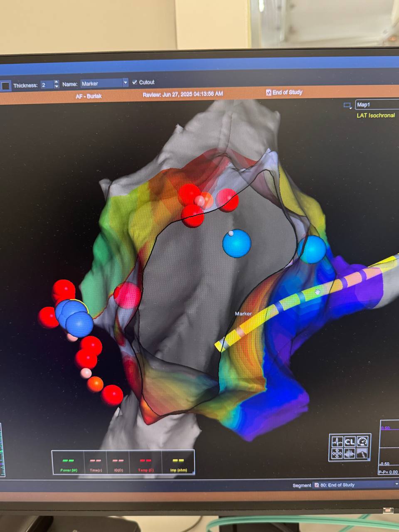Click the ECG icon beside End of Study

pyautogui.click(x=268, y=93)
